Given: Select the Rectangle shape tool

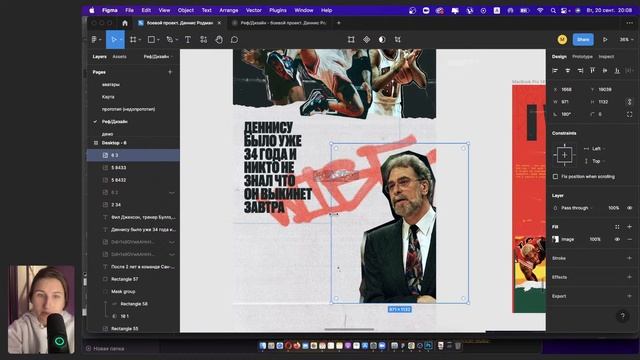Looking at the screenshot, I should (x=151, y=40).
